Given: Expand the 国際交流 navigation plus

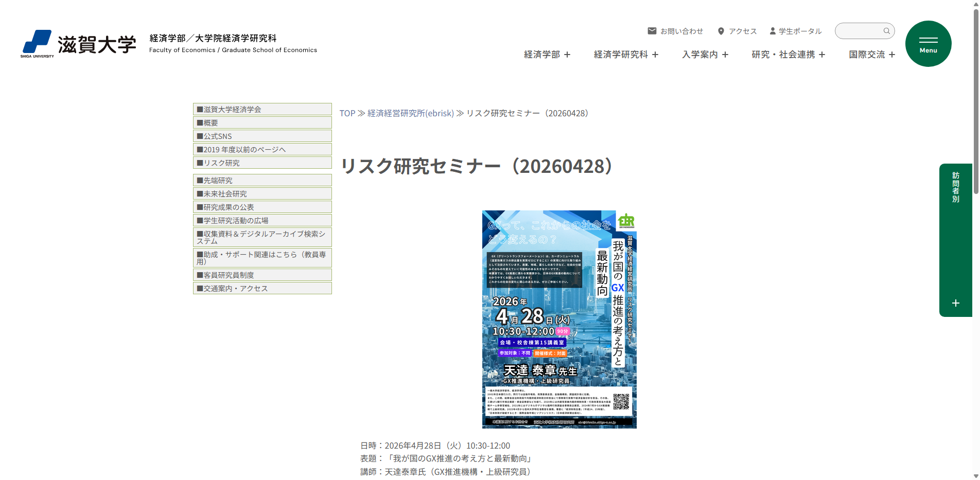Looking at the screenshot, I should (x=892, y=55).
